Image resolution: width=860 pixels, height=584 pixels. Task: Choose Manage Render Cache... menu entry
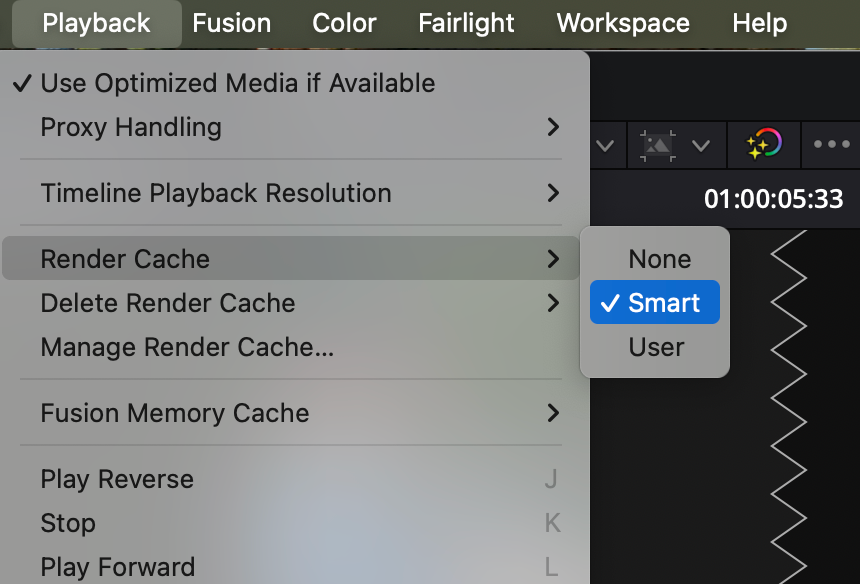coord(187,347)
